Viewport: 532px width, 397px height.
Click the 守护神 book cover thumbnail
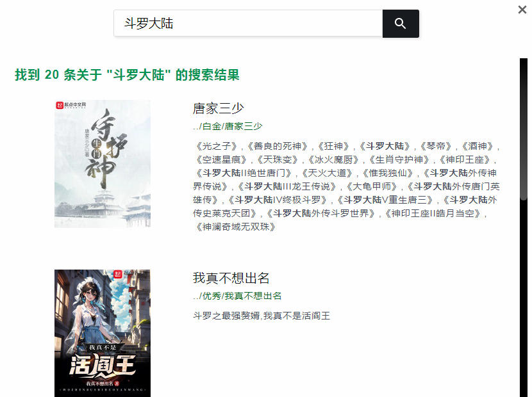(x=103, y=164)
